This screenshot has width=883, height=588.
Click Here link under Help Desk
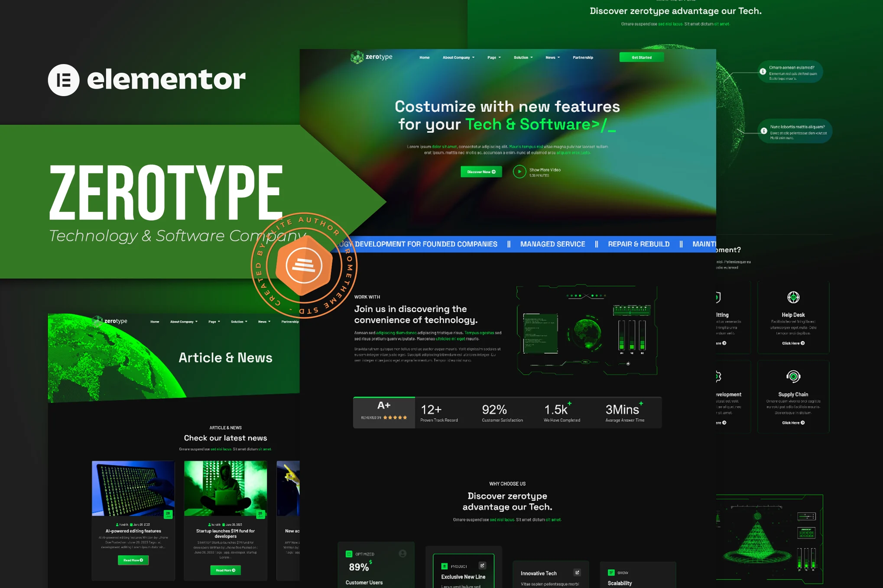[793, 343]
